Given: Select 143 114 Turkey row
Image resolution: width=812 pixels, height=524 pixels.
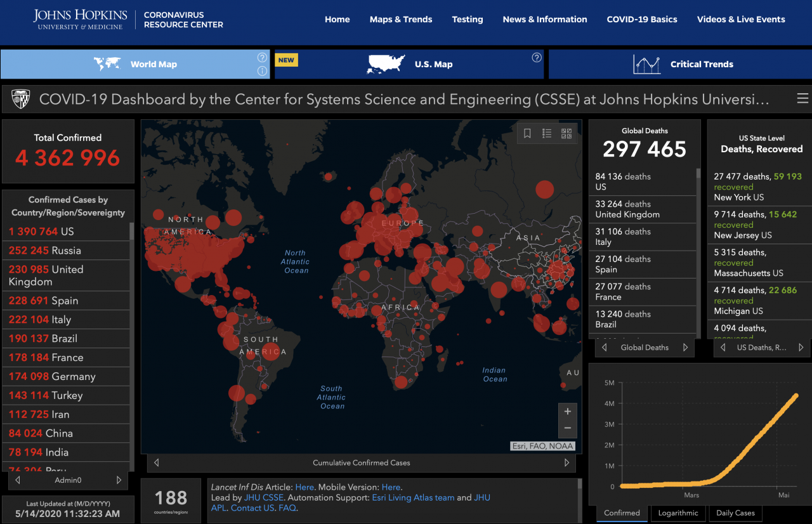Looking at the screenshot, I should [x=66, y=395].
